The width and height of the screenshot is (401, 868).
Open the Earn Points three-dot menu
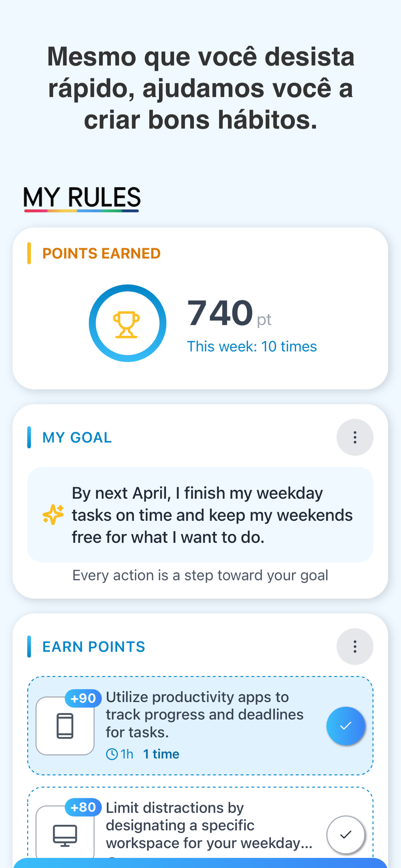pos(355,646)
